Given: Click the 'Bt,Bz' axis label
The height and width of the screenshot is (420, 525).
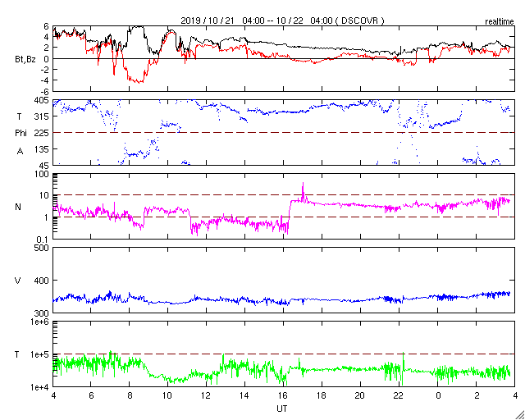Looking at the screenshot, I should pyautogui.click(x=25, y=60).
